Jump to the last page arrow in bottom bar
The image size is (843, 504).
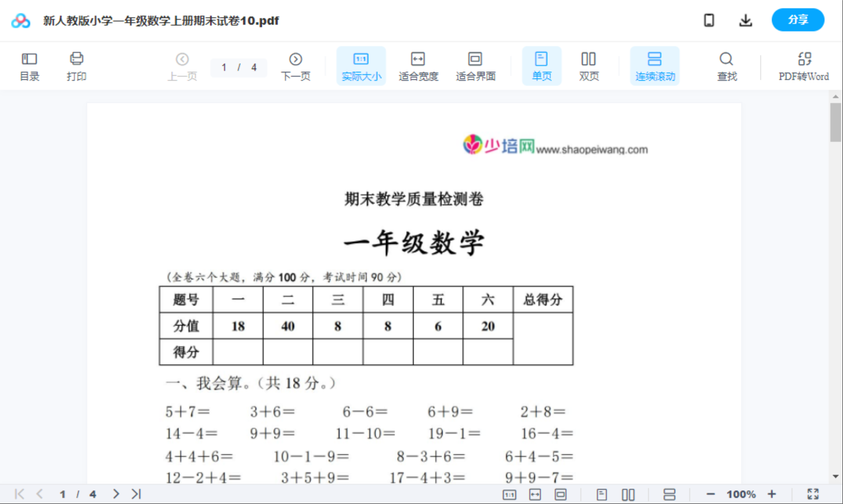[x=135, y=494]
